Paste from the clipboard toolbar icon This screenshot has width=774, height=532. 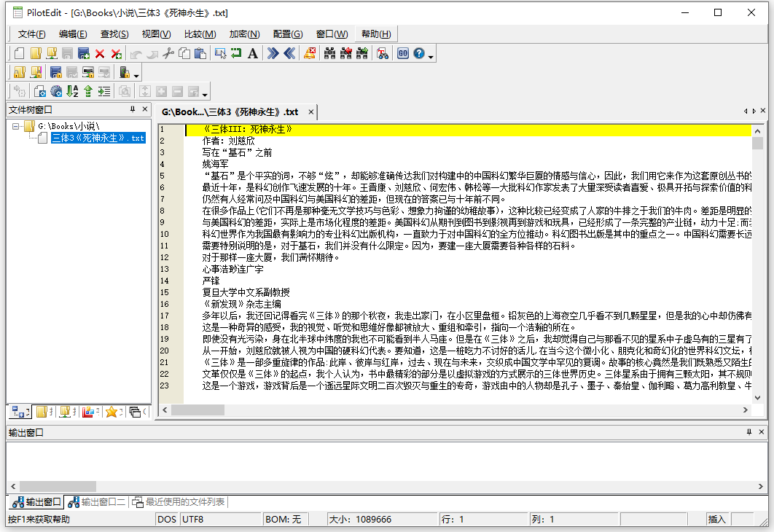200,53
